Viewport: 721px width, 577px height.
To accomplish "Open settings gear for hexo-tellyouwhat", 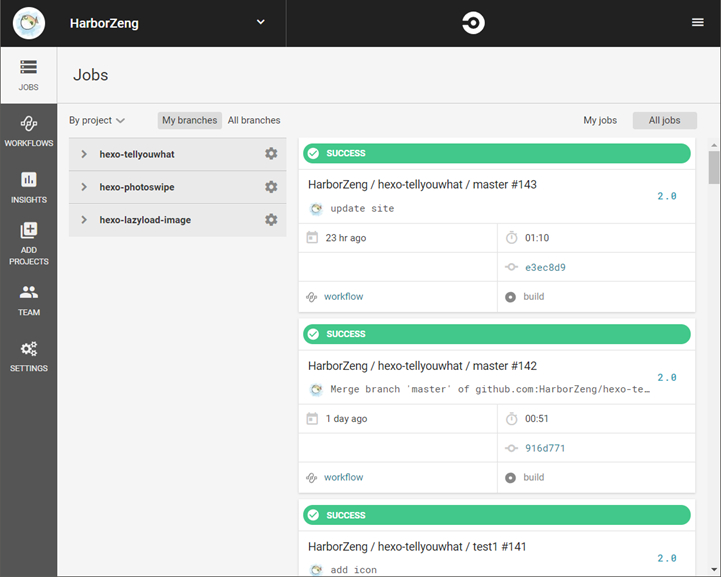I will (x=271, y=154).
